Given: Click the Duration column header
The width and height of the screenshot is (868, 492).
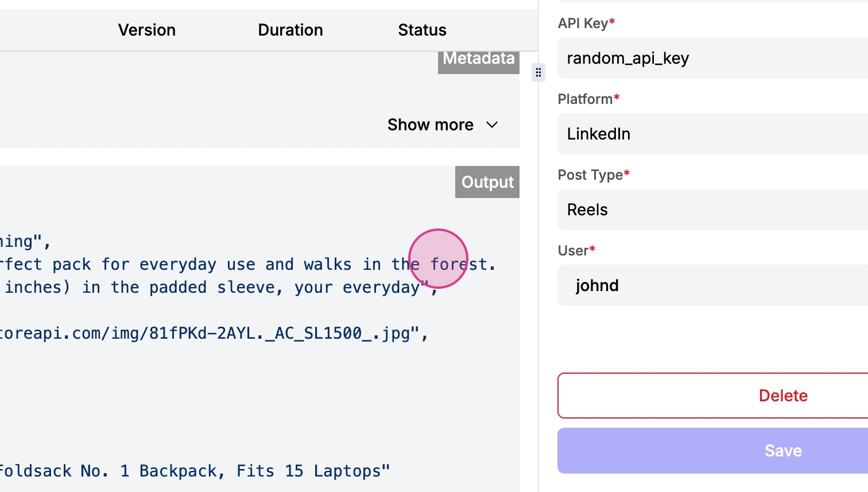Looking at the screenshot, I should click(x=290, y=30).
